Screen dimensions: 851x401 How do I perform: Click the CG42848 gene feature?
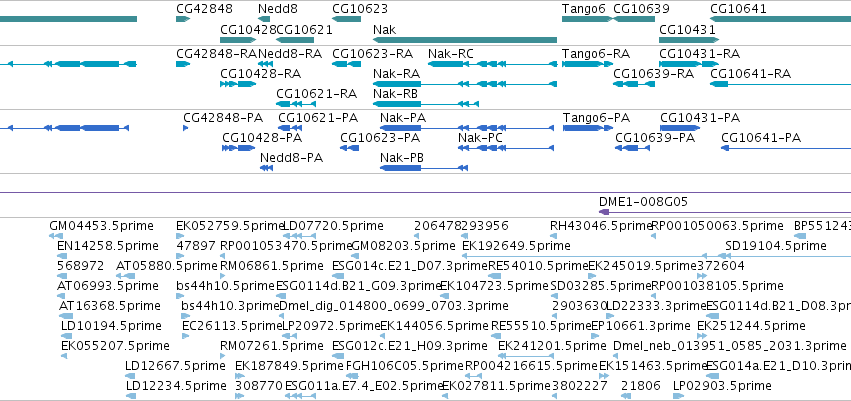[x=183, y=19]
